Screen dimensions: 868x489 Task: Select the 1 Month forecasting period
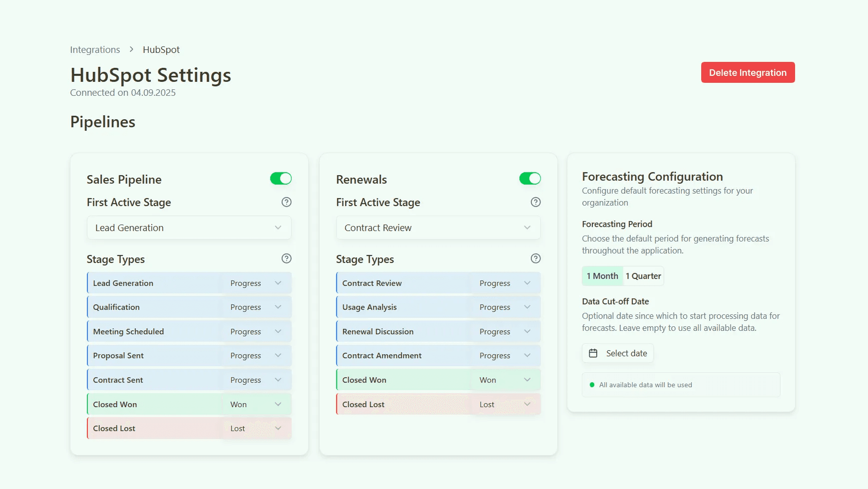click(x=602, y=276)
